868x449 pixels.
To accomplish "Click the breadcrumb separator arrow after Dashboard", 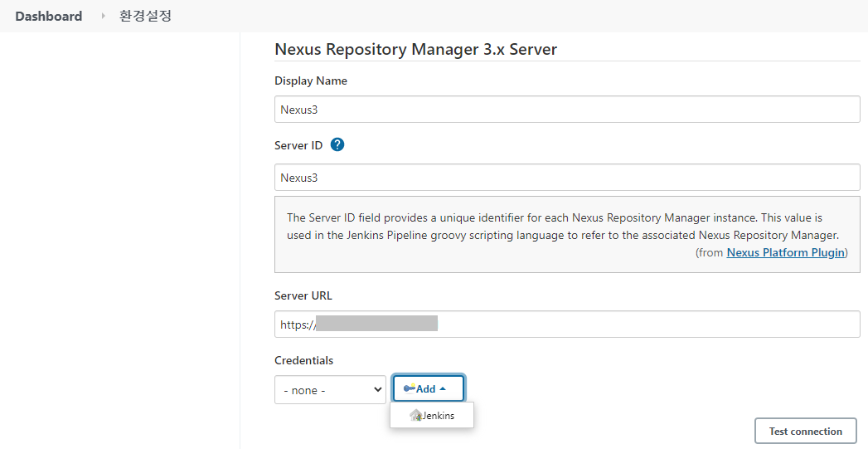I will pyautogui.click(x=103, y=16).
